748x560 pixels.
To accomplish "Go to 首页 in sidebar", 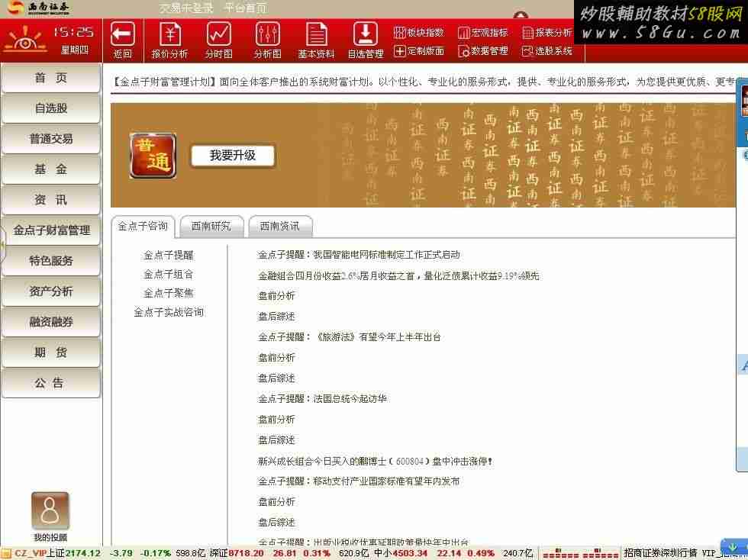I will 51,79.
